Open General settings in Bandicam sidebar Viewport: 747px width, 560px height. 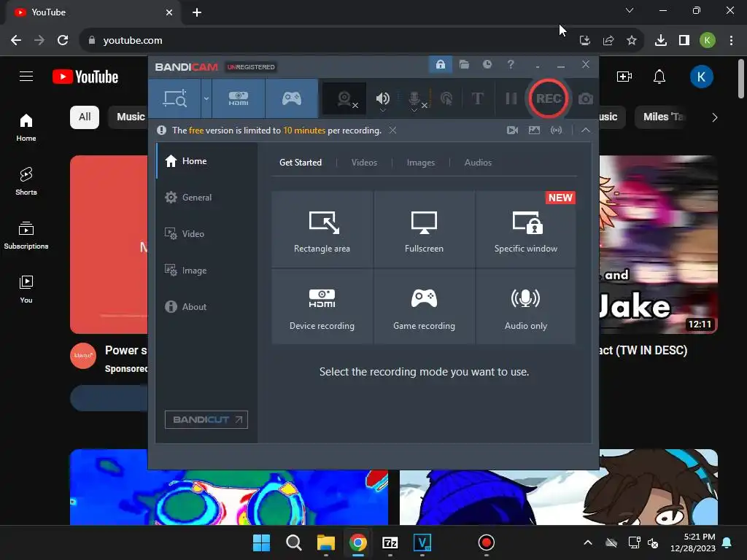(206, 197)
